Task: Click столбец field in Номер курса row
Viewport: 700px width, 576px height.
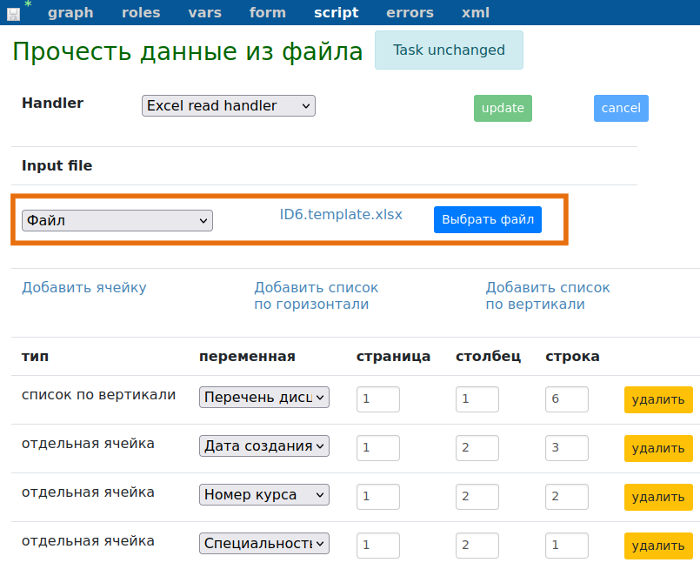Action: point(477,495)
